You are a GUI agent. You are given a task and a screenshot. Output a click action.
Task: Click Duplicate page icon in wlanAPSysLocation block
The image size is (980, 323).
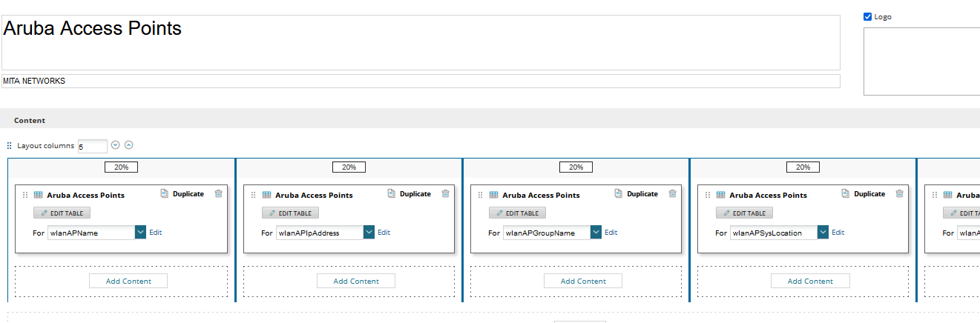click(x=846, y=193)
